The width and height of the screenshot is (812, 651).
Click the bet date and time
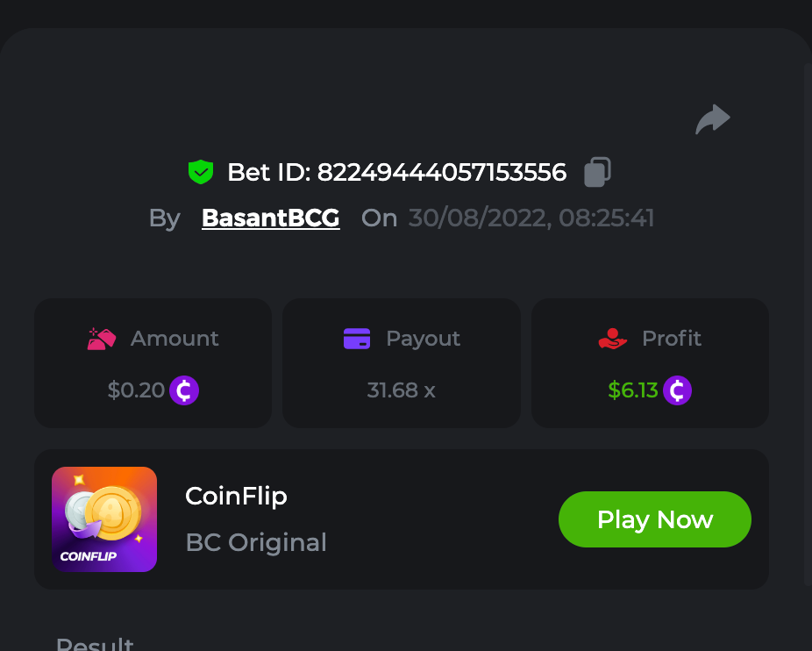(531, 218)
